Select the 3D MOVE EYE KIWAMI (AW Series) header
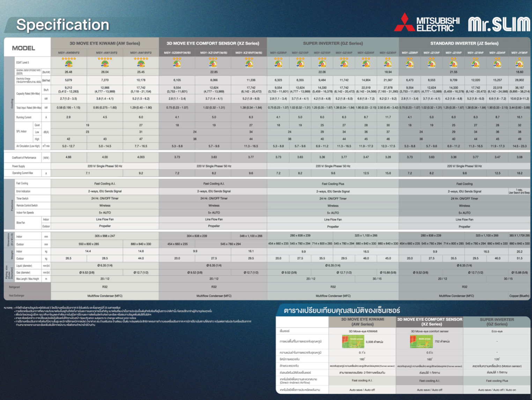This screenshot has width=532, height=400. (105, 43)
